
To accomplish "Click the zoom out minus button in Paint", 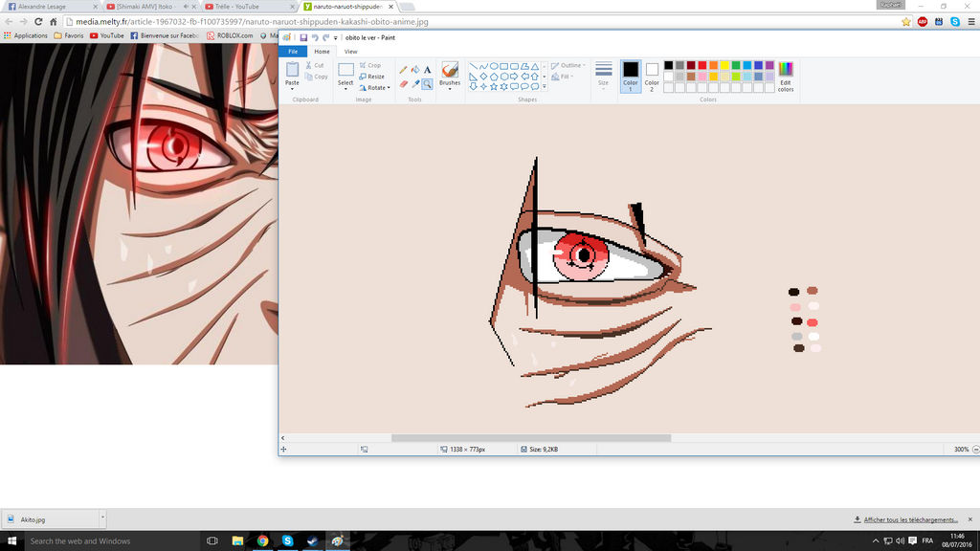I will 975,450.
